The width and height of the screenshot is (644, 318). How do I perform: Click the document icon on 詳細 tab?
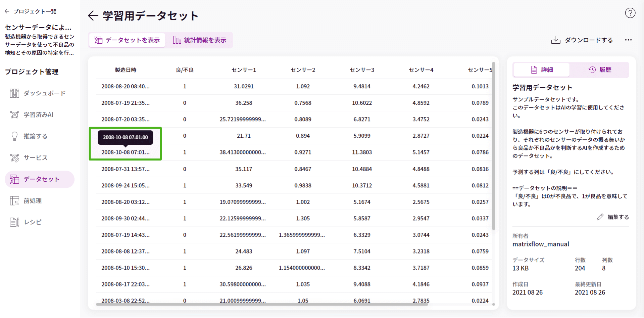coord(534,70)
